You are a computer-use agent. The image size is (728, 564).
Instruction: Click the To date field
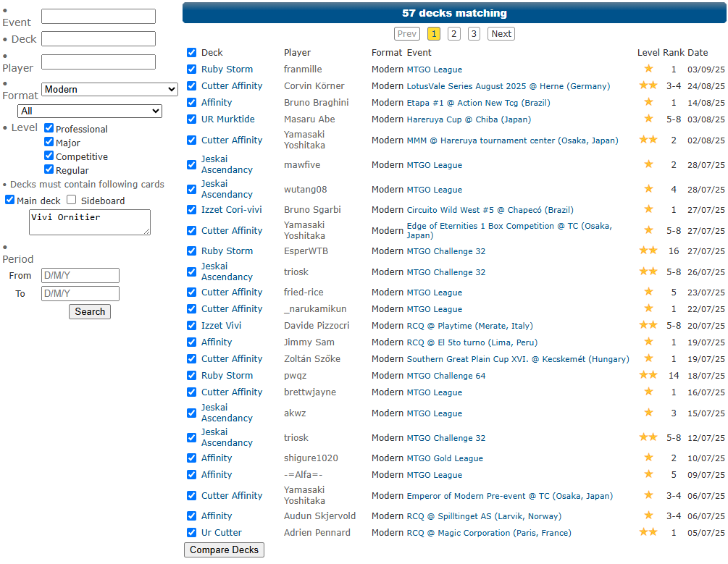pyautogui.click(x=80, y=293)
